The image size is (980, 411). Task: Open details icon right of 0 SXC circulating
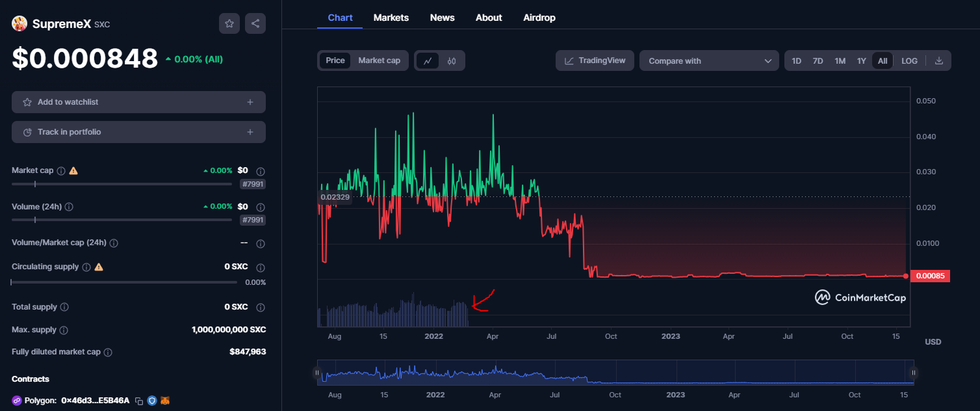(260, 268)
